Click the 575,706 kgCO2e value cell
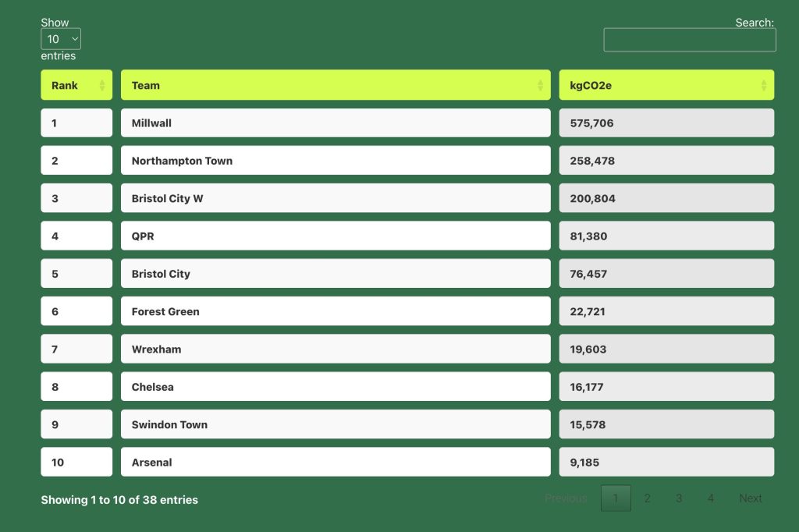The width and height of the screenshot is (799, 532). [666, 123]
